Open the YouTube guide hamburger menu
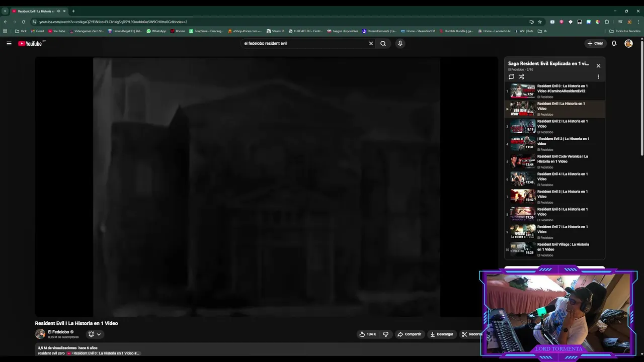This screenshot has height=362, width=644. point(9,43)
